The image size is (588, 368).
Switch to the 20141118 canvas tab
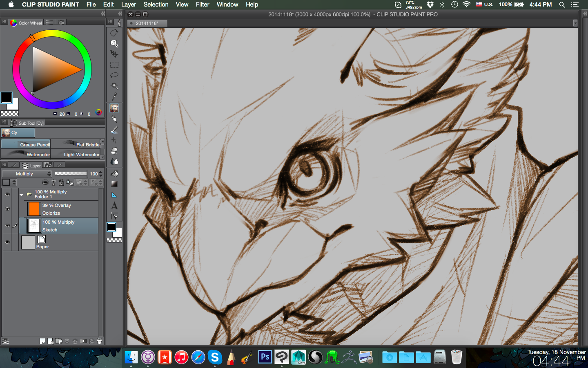pos(147,23)
